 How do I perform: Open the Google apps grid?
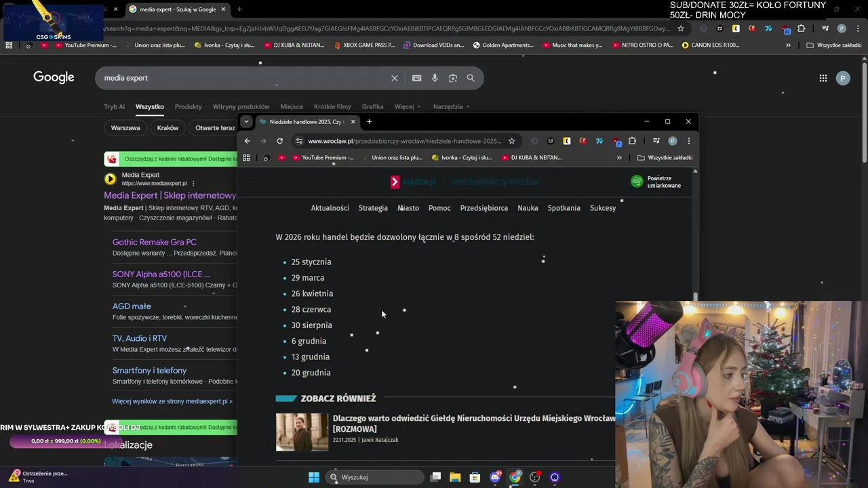(x=823, y=78)
